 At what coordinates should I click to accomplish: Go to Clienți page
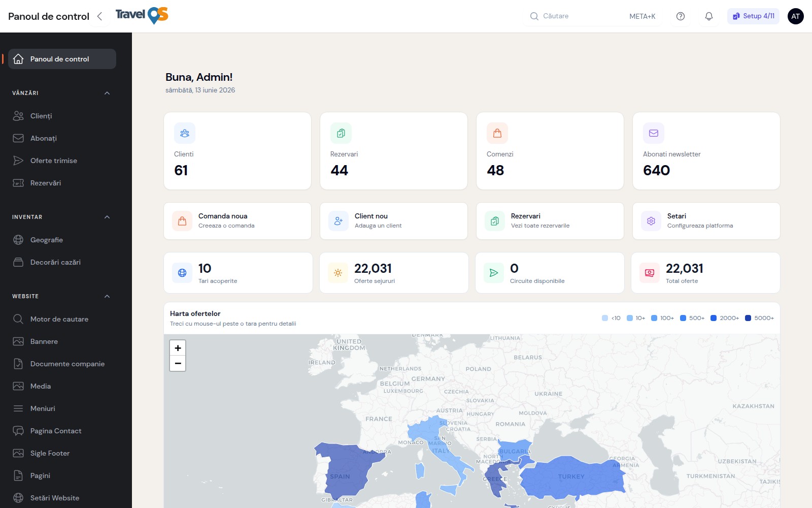(62, 116)
